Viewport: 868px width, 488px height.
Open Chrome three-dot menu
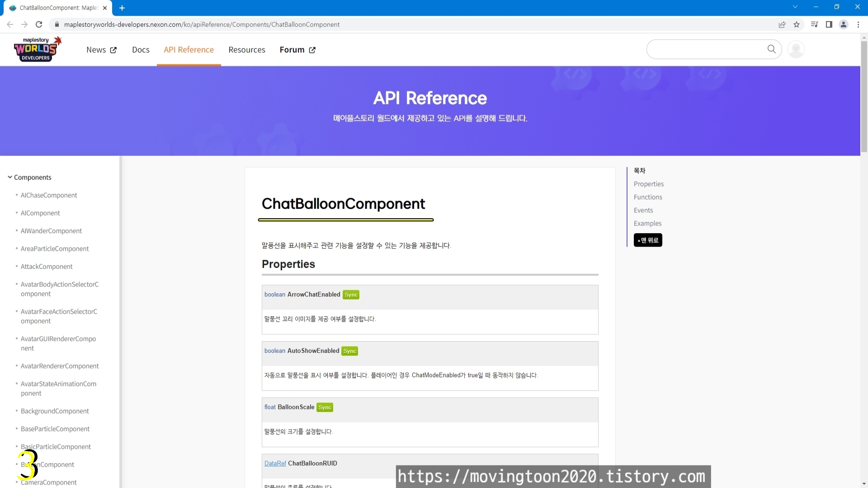pos(858,24)
